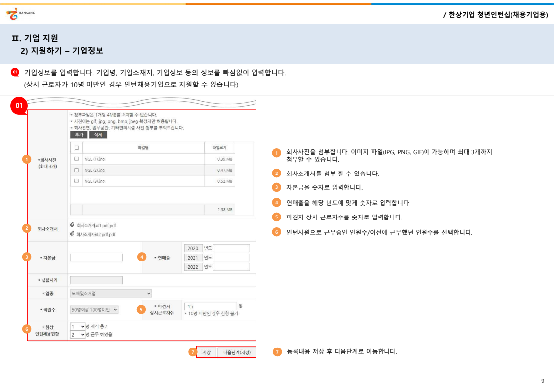Tick the NGL (3).jpg file checkbox

76,181
